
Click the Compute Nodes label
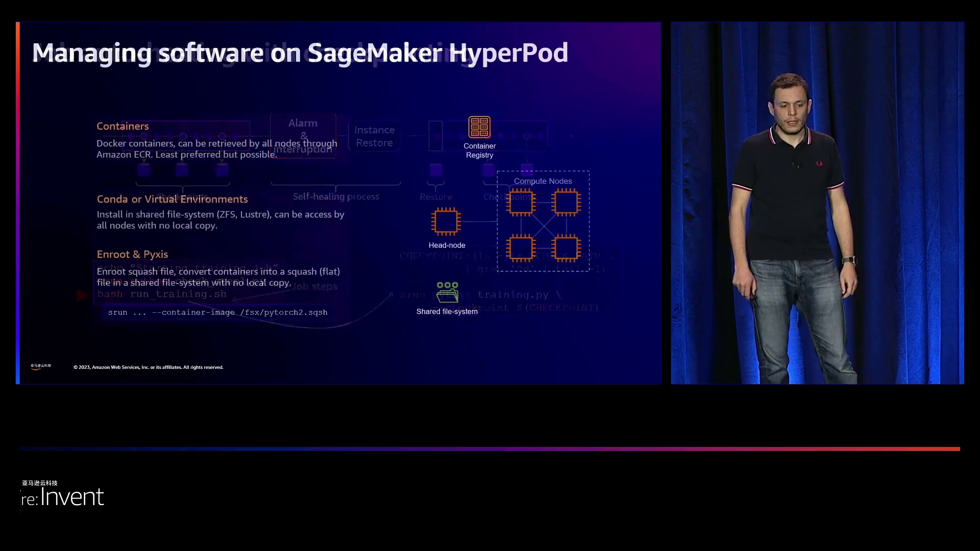pyautogui.click(x=543, y=181)
